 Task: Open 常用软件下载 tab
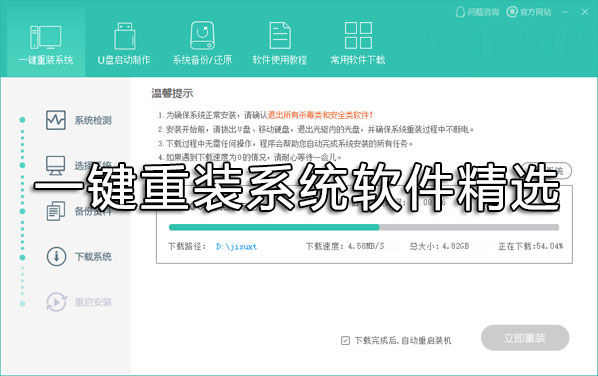click(358, 43)
